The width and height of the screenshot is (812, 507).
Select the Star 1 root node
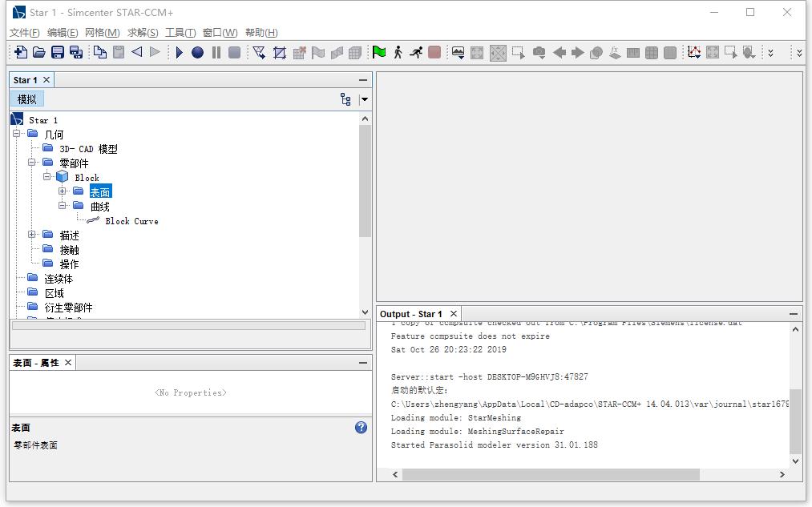tap(43, 120)
